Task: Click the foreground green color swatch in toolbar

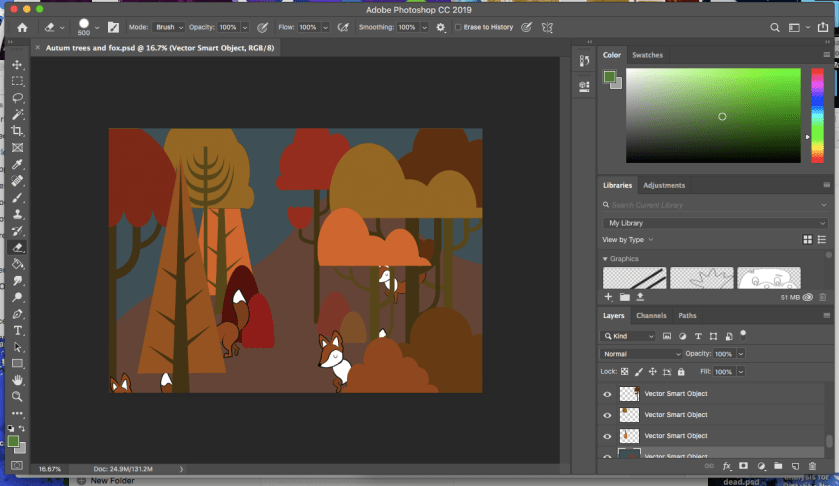Action: (x=12, y=440)
